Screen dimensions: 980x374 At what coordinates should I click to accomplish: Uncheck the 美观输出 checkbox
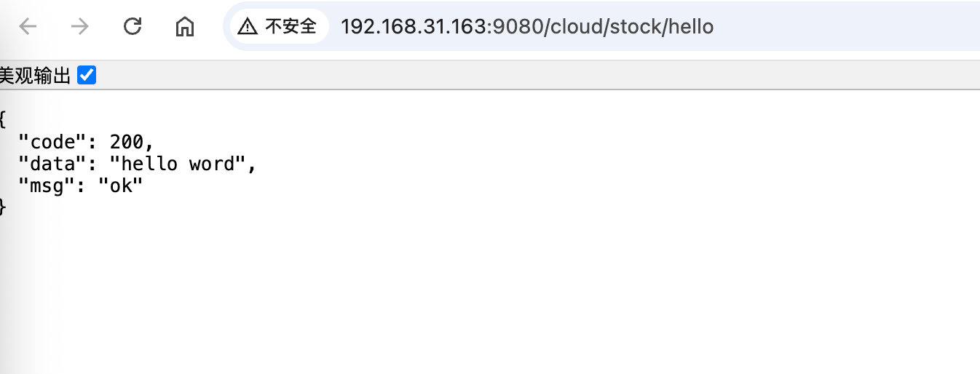87,75
